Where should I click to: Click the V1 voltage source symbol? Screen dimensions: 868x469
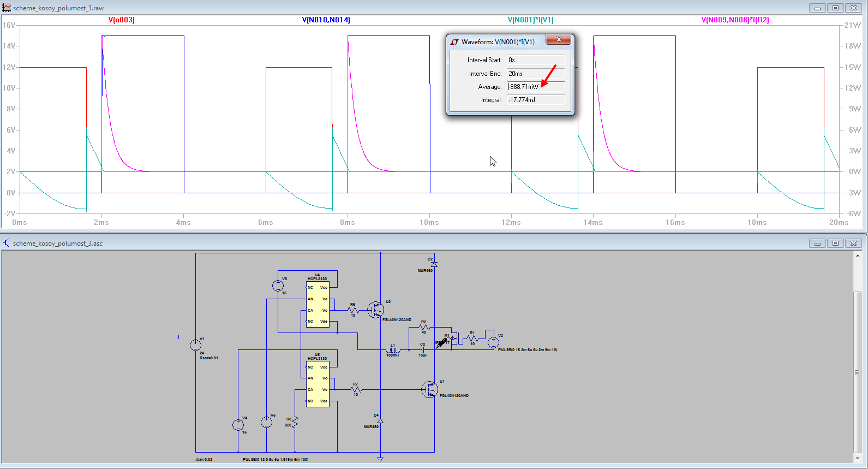coord(195,345)
